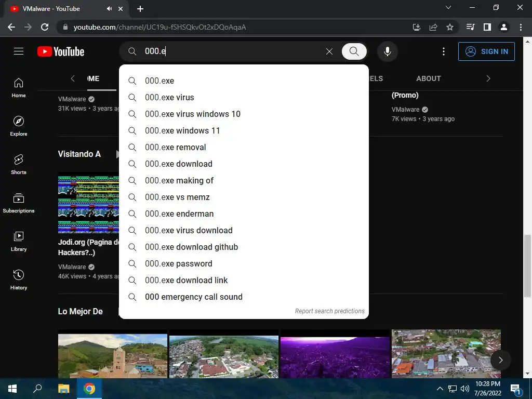Image resolution: width=532 pixels, height=399 pixels.
Task: Open install app icon in address bar
Action: click(416, 27)
